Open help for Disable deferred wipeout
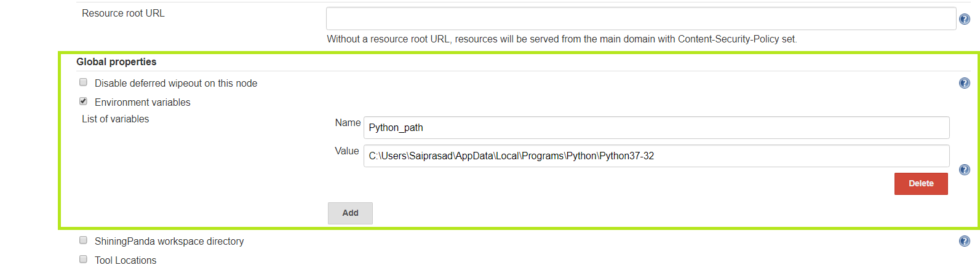This screenshot has width=980, height=273. tap(965, 83)
